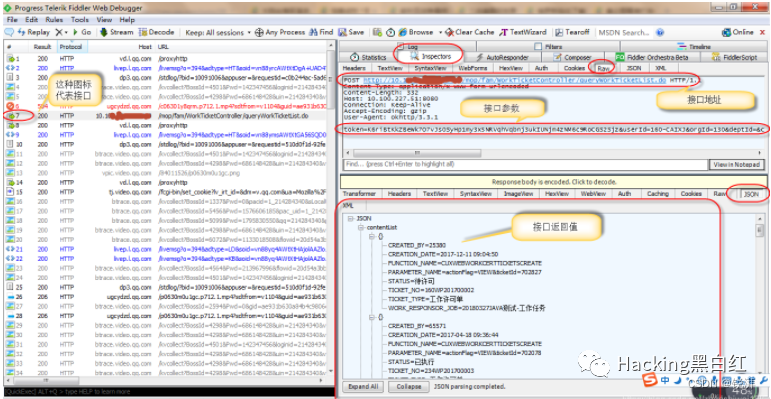
Task: Collapse the first {} object node
Action: [x=372, y=237]
